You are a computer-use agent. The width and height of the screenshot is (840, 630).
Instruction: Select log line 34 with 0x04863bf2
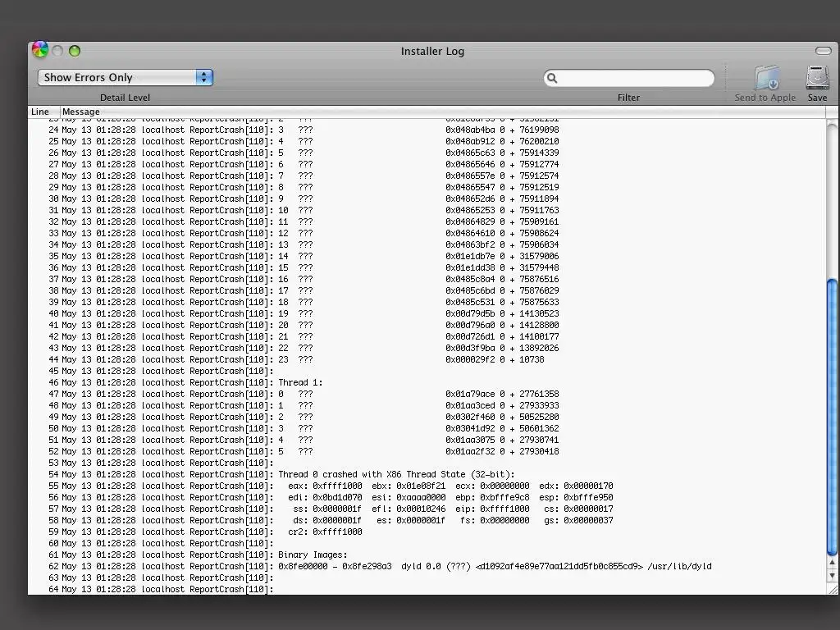427,244
